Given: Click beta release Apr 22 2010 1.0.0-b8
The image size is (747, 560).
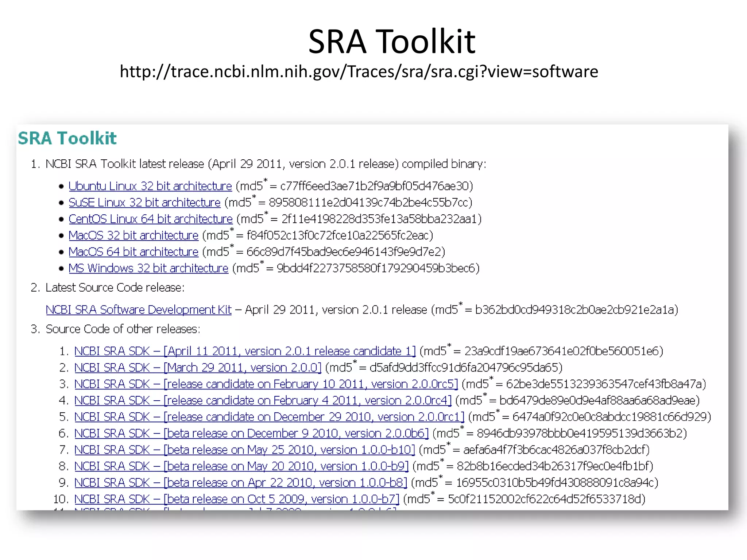Looking at the screenshot, I should (240, 483).
